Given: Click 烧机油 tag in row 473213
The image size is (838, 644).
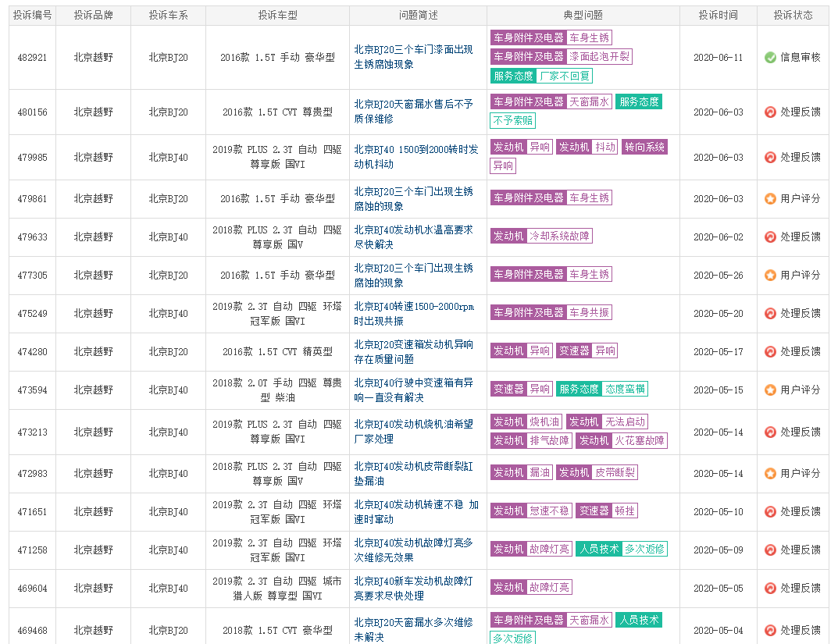Looking at the screenshot, I should point(544,422).
